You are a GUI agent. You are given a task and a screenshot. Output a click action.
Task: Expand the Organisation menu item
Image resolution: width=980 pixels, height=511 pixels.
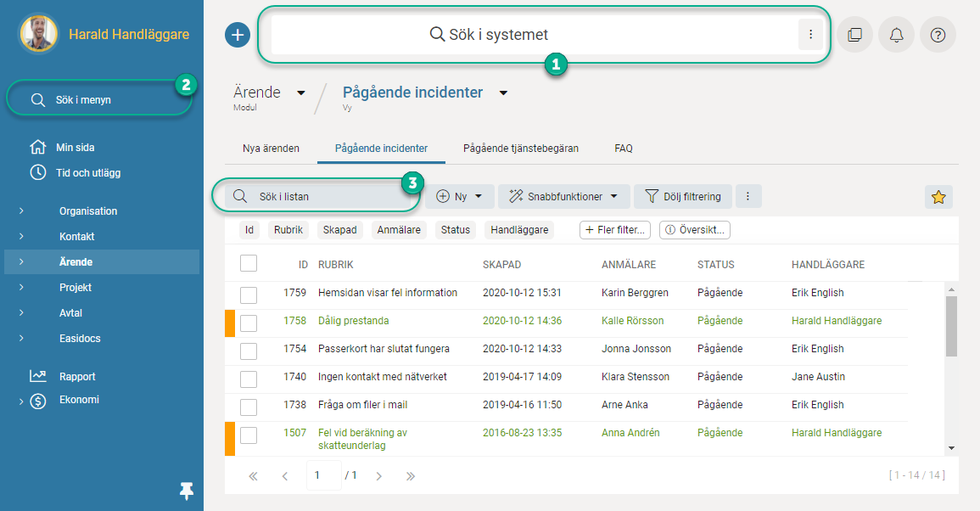coord(88,211)
